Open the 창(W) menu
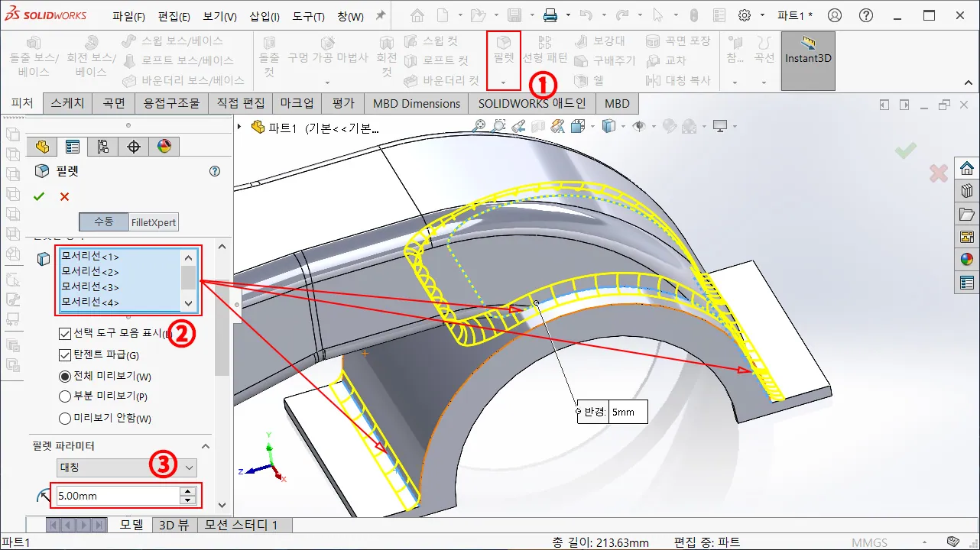Image resolution: width=980 pixels, height=550 pixels. tap(350, 16)
